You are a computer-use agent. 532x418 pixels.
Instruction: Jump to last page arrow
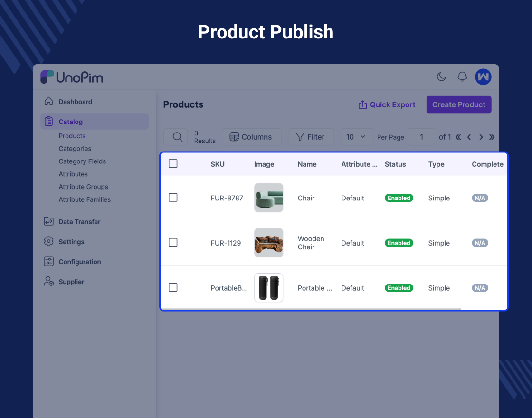[x=492, y=137]
